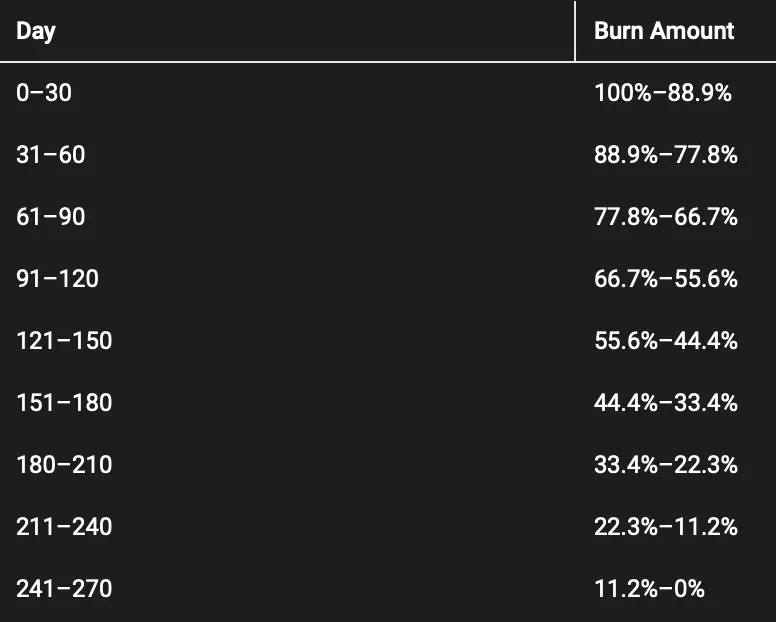Select the 211–240 day cell
Image resolution: width=776 pixels, height=622 pixels.
pos(64,527)
